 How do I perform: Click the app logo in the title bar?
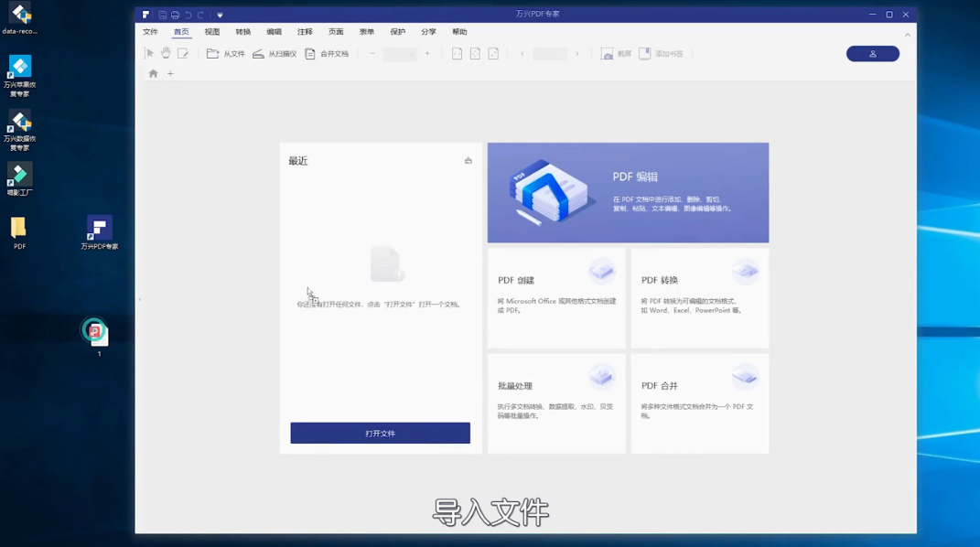click(145, 15)
